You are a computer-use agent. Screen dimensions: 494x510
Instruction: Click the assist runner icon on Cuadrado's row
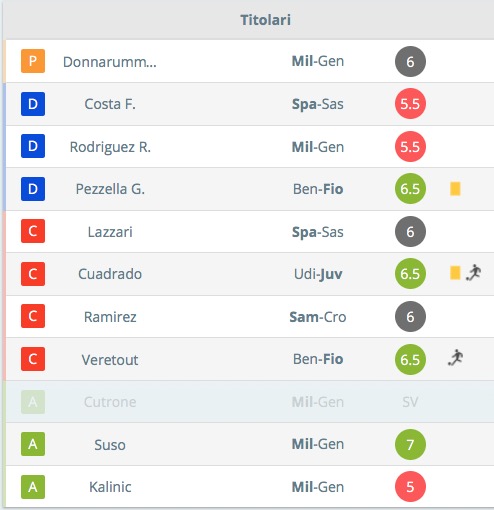pyautogui.click(x=473, y=273)
